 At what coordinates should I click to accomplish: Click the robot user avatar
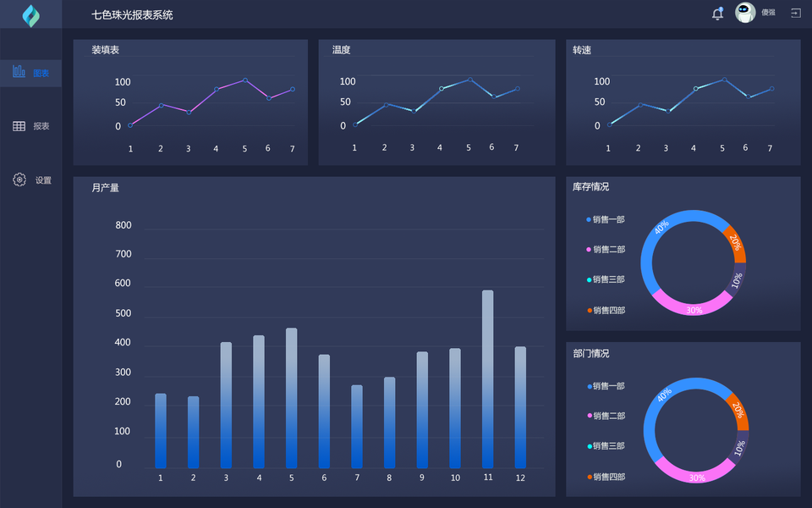(745, 13)
